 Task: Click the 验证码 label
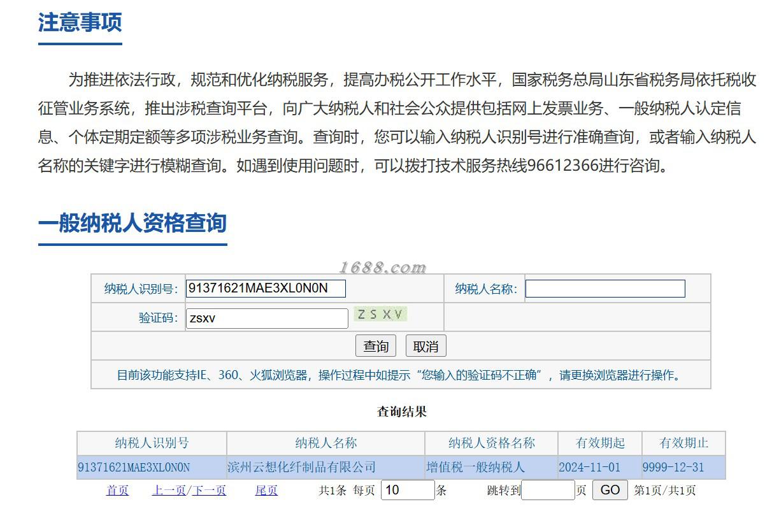(159, 318)
